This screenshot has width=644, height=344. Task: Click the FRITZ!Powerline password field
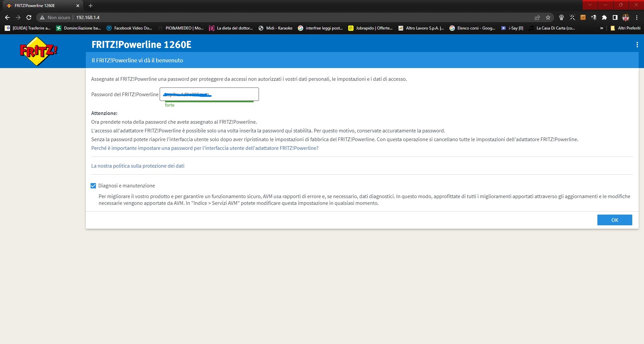(209, 94)
